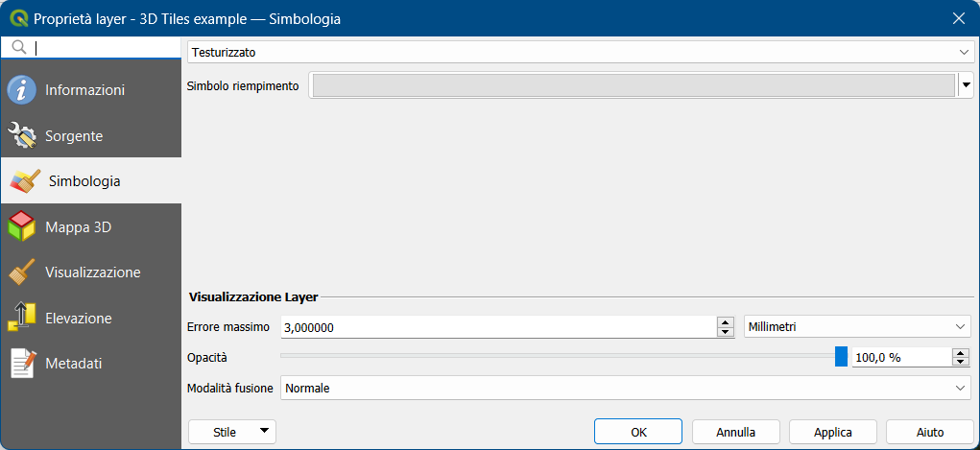980x450 pixels.
Task: Open the Metadati tab
Action: tap(90, 363)
